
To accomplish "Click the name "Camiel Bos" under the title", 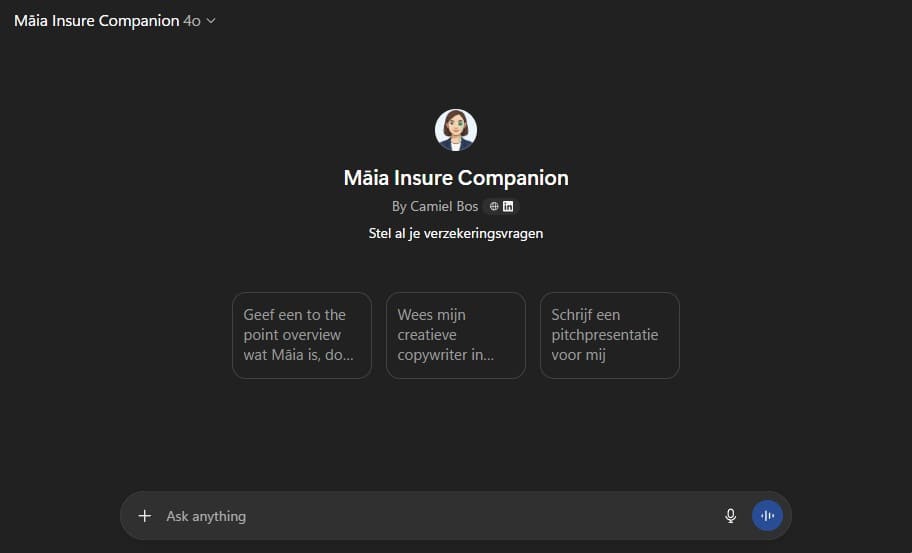I will tap(444, 206).
